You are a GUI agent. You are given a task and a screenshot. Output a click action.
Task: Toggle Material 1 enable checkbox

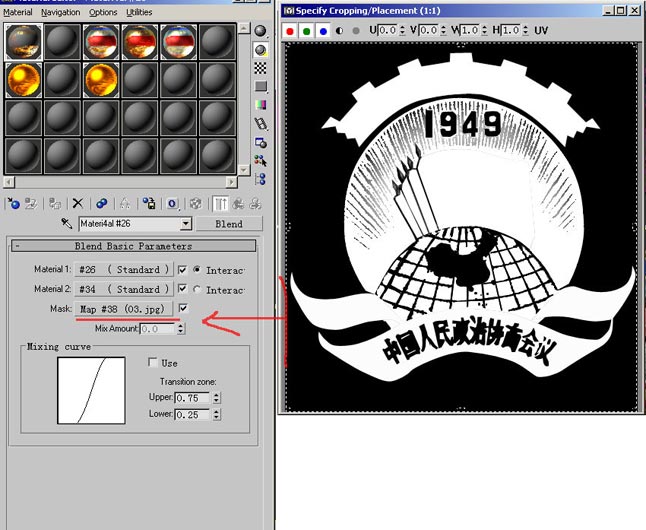(x=182, y=270)
